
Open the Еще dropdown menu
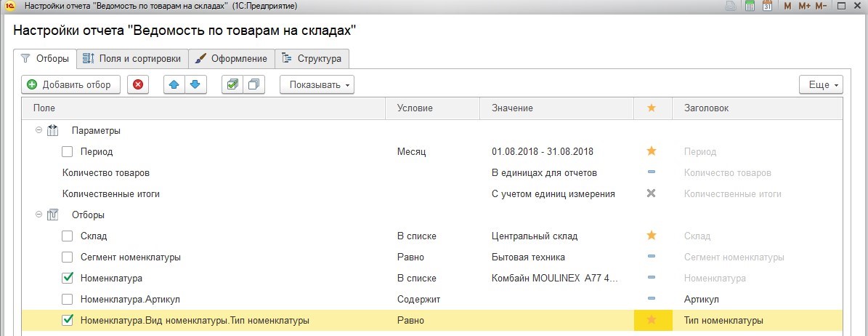click(821, 85)
